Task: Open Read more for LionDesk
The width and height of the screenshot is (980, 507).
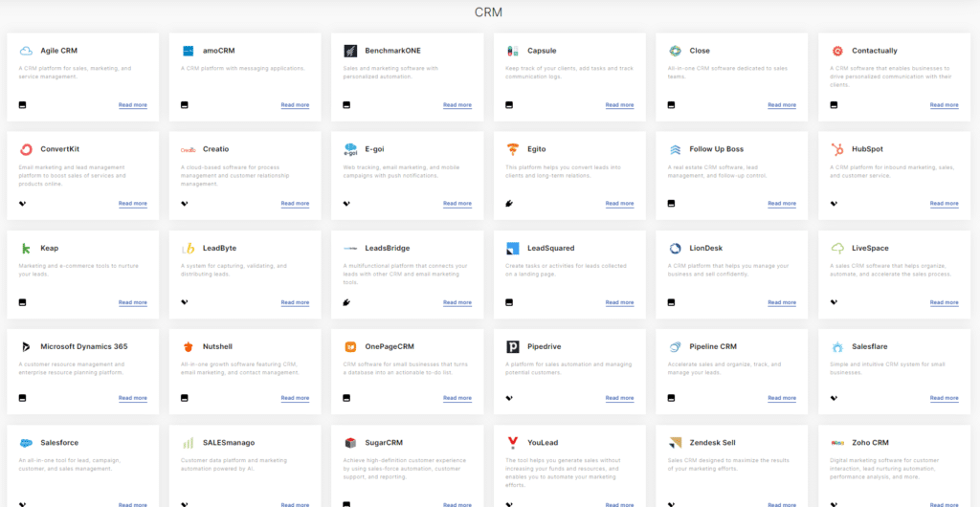Action: tap(782, 303)
